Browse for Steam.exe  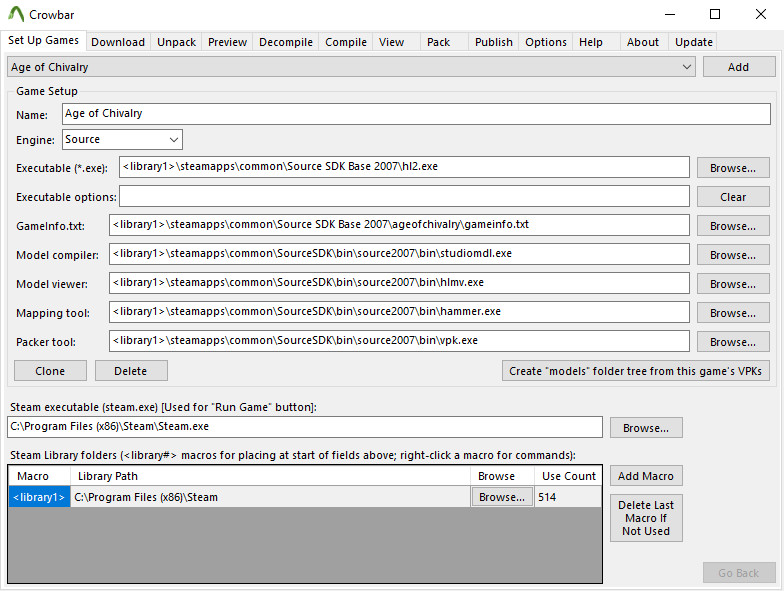[646, 428]
